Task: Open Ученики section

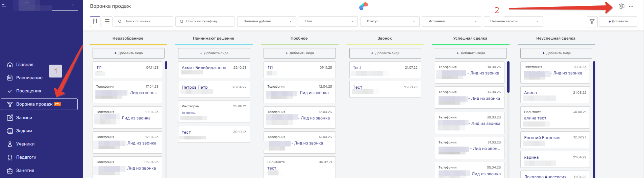Action: (x=25, y=144)
